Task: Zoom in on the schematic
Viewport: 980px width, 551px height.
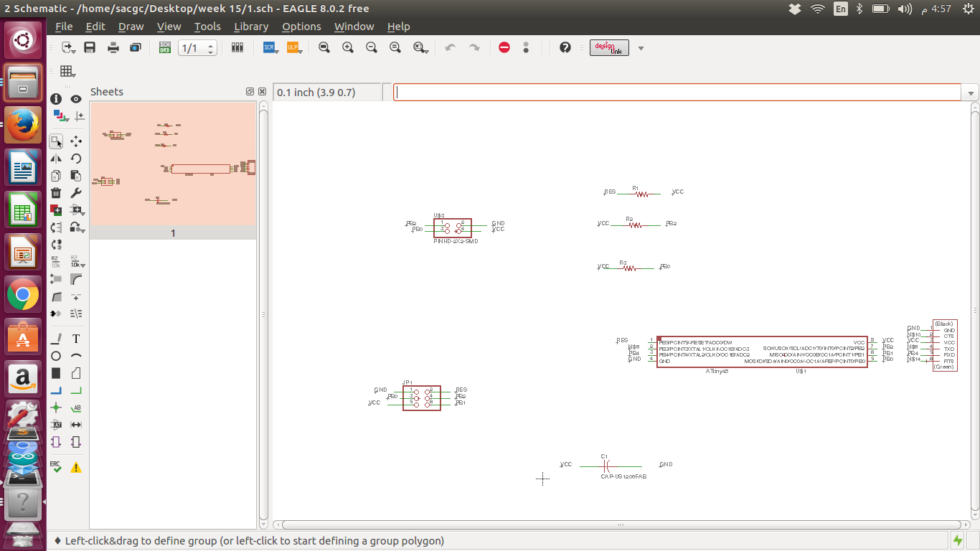Action: coord(348,47)
